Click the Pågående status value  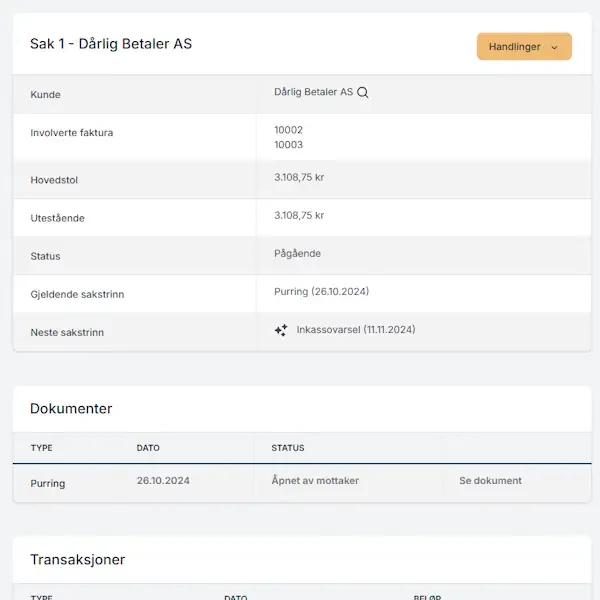point(297,254)
